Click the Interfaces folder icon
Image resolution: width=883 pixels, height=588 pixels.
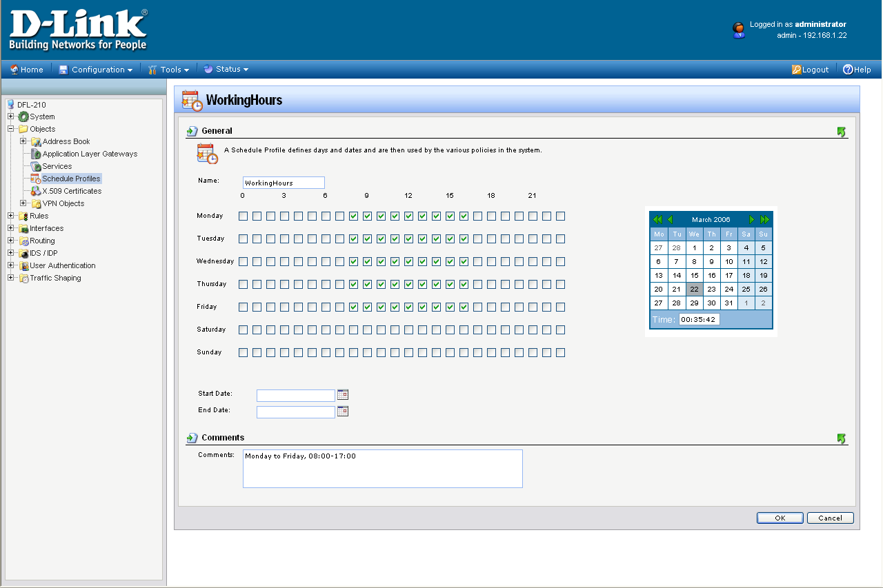pos(23,228)
